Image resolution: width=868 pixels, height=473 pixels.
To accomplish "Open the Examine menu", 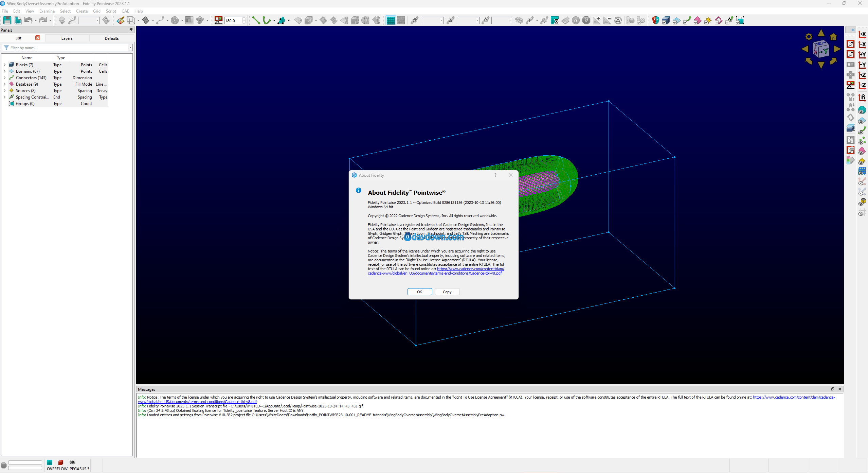I will pyautogui.click(x=47, y=11).
